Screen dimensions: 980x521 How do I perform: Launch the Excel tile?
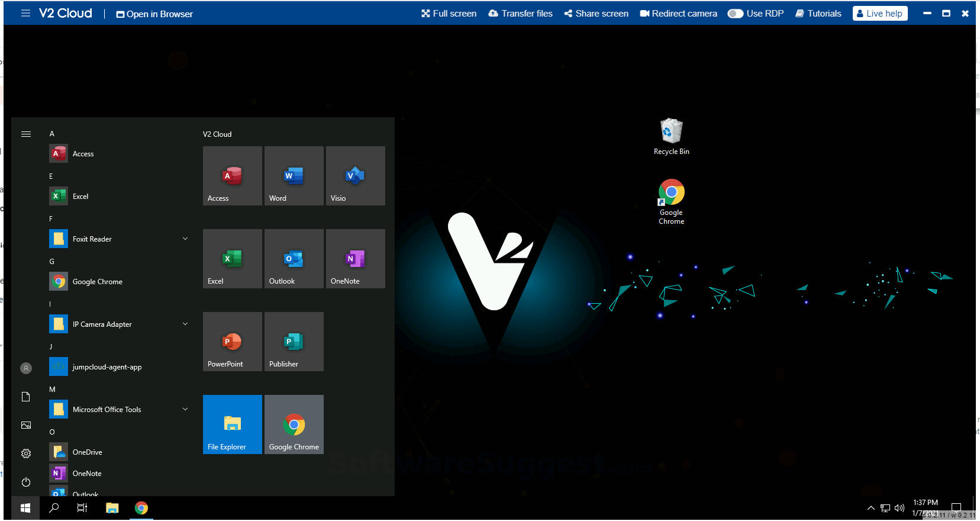point(232,259)
